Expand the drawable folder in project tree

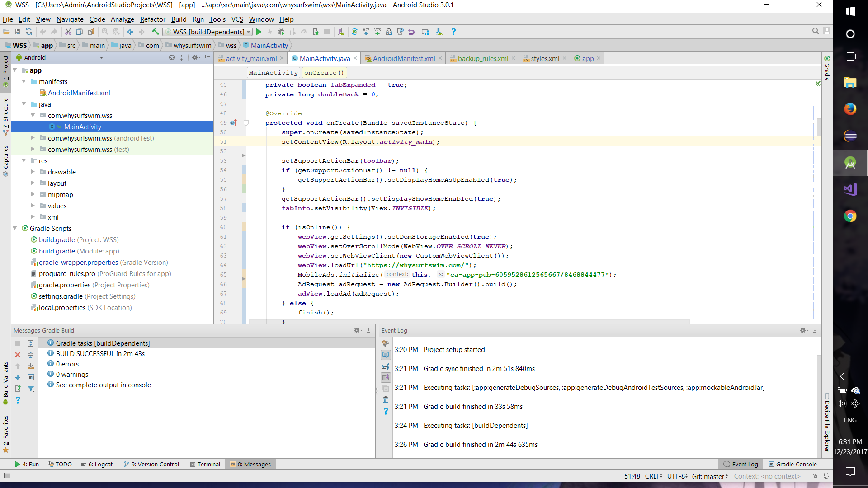click(x=33, y=172)
